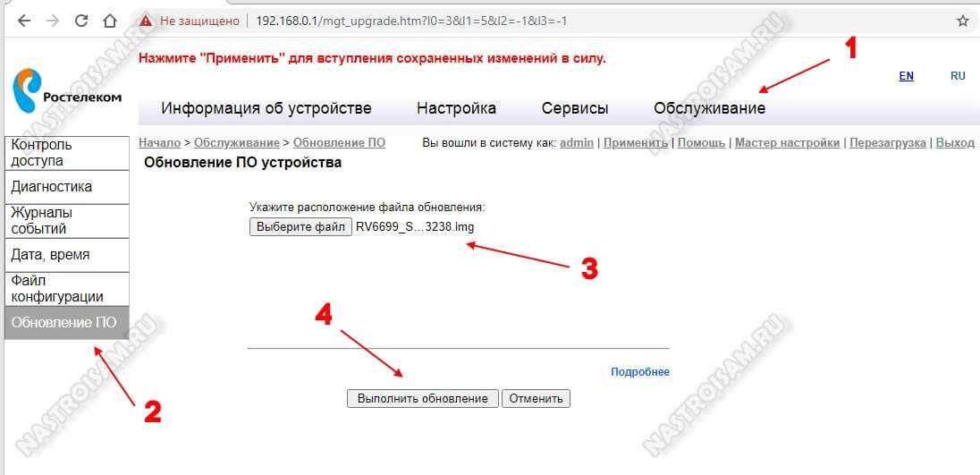
Task: Open the Настройка top menu
Action: pyautogui.click(x=456, y=108)
